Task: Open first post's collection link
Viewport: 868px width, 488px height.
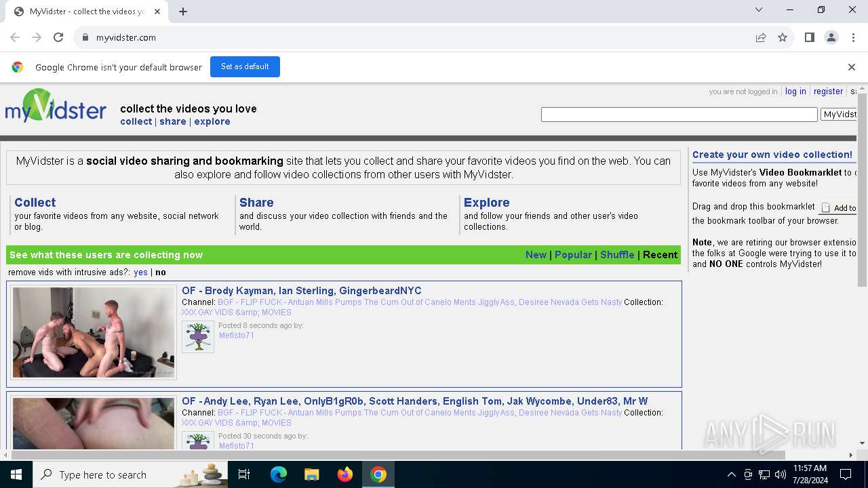Action: [237, 312]
